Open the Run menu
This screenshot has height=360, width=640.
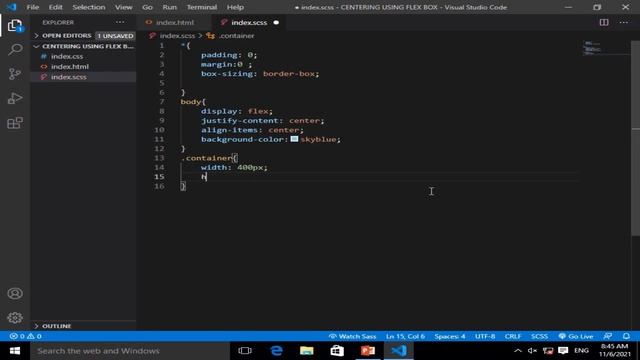[x=169, y=7]
